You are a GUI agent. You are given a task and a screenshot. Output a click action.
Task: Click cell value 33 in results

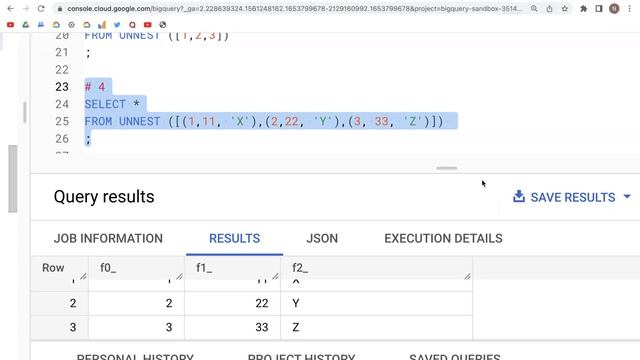[x=262, y=327]
